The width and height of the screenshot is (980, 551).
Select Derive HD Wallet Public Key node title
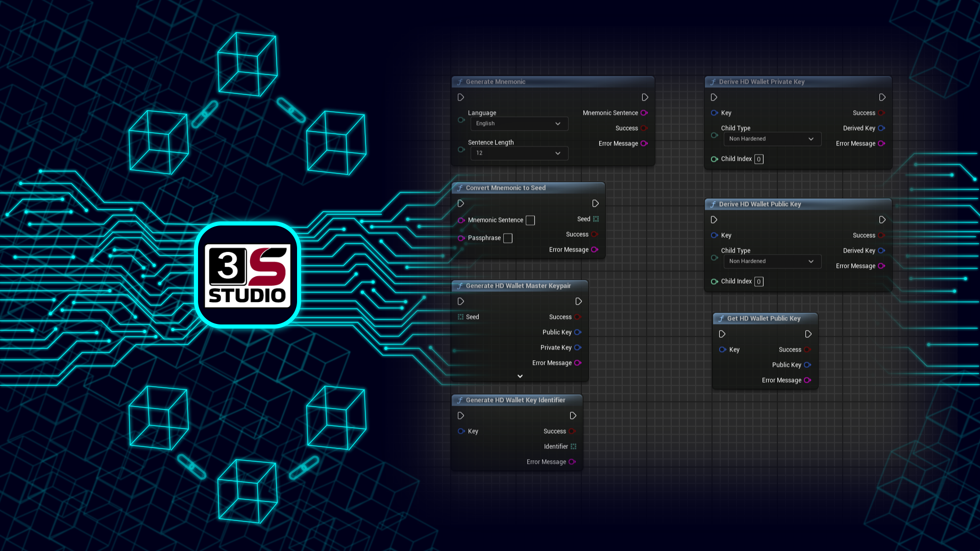[760, 204]
